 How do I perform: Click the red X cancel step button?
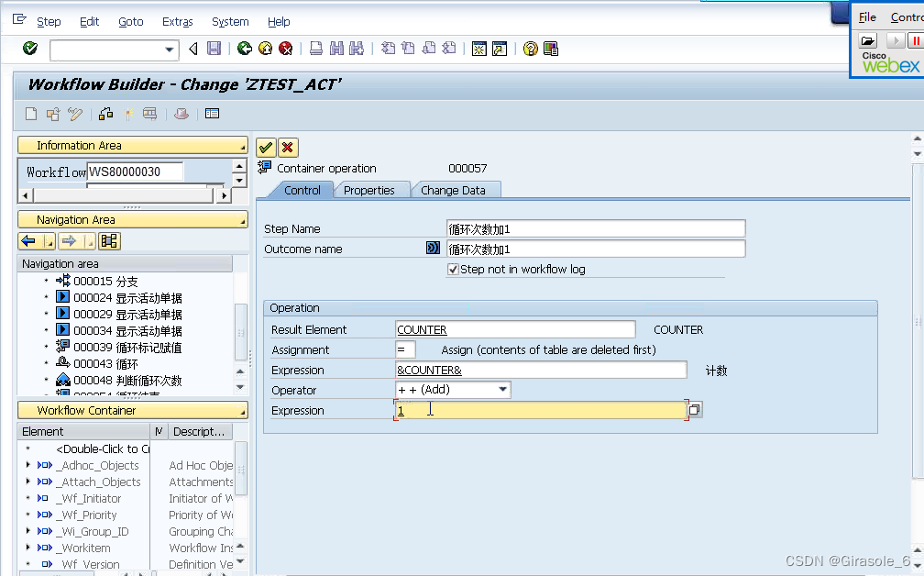click(288, 148)
